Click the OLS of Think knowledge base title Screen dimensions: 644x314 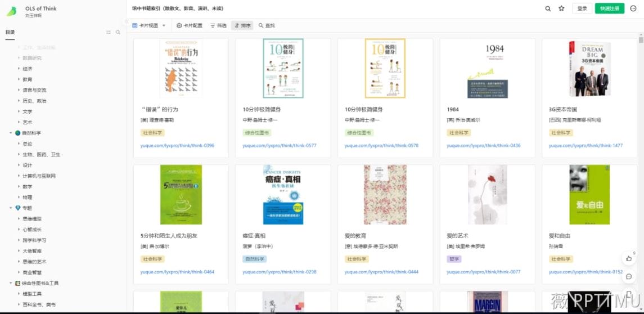tap(40, 8)
